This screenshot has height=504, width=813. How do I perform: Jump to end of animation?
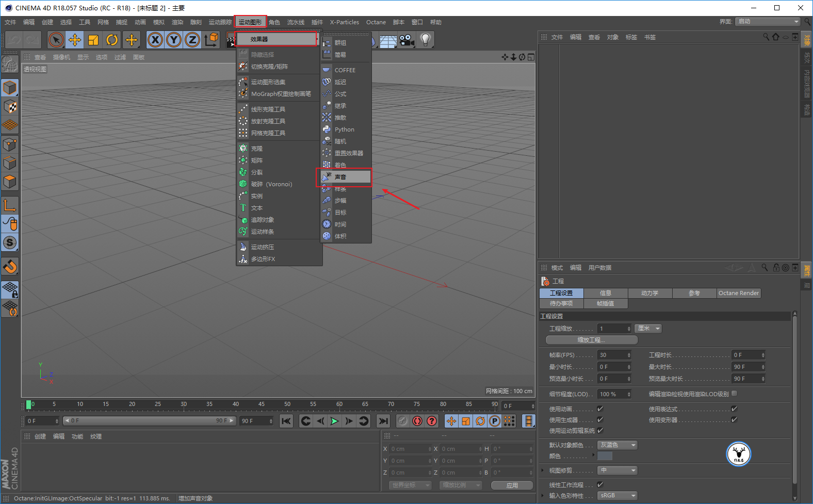click(x=383, y=421)
